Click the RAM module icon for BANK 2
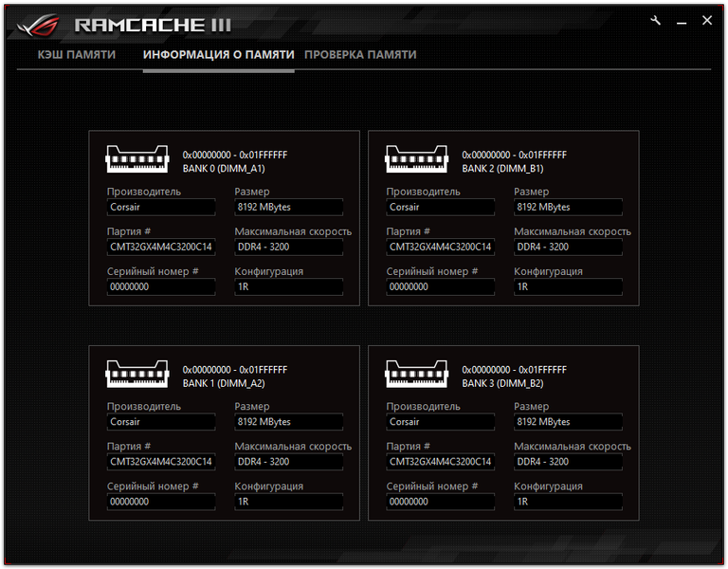The height and width of the screenshot is (569, 728). (416, 159)
